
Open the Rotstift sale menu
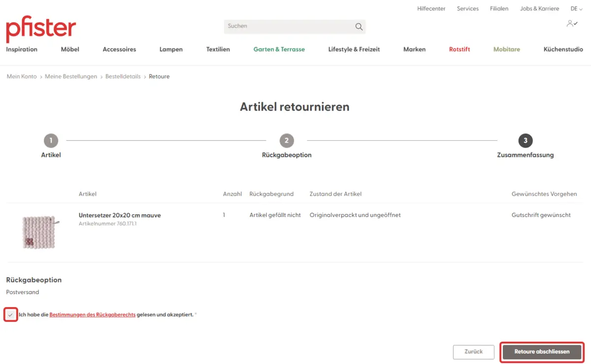460,49
